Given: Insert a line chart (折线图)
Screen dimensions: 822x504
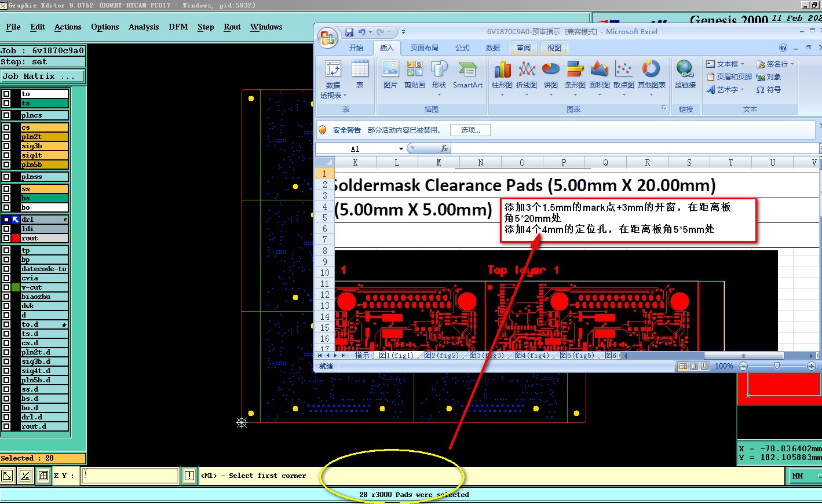Looking at the screenshot, I should click(x=527, y=79).
